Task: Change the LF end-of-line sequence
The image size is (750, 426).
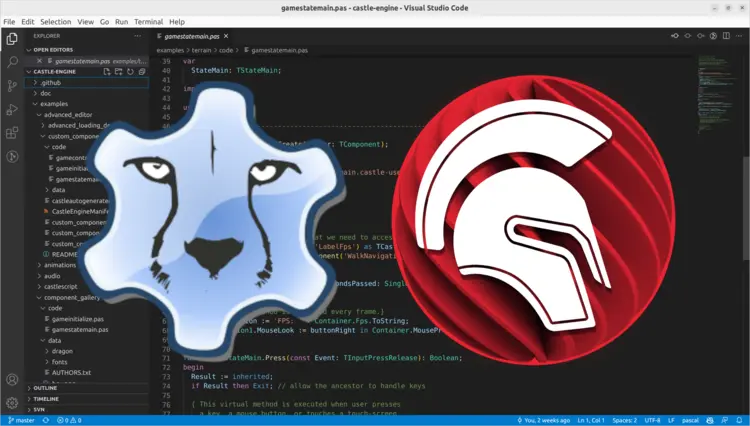Action: pyautogui.click(x=671, y=420)
